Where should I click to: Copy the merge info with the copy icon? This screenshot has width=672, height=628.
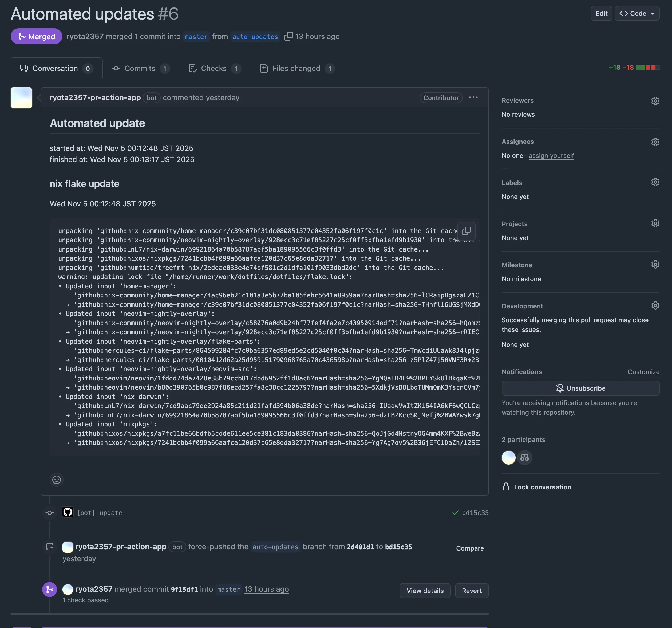tap(289, 36)
